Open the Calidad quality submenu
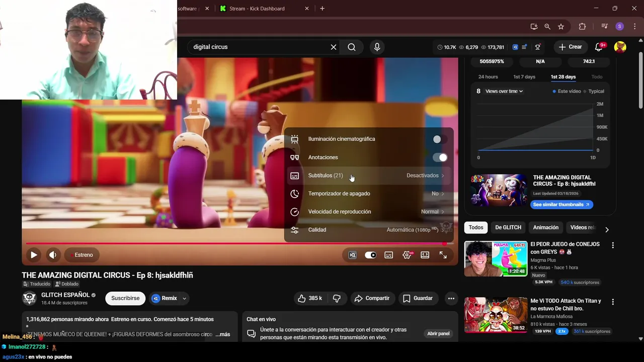Image resolution: width=644 pixels, height=362 pixels. coord(369,230)
